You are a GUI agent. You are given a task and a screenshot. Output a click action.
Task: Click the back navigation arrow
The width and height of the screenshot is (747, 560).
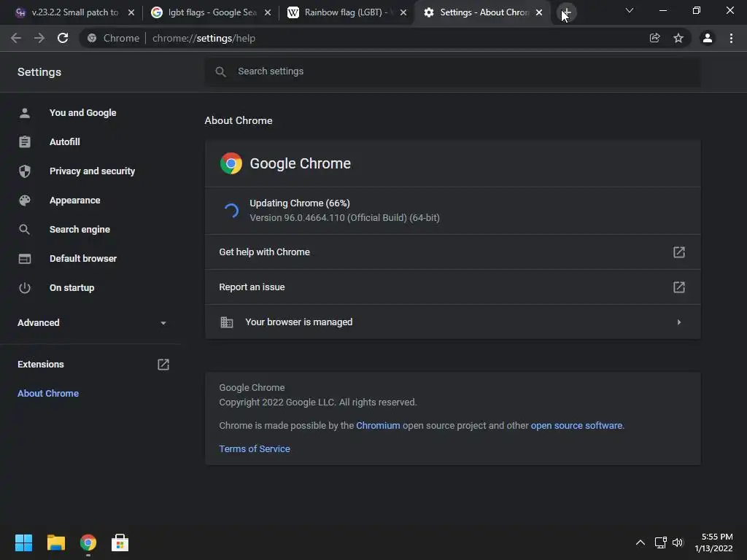16,38
